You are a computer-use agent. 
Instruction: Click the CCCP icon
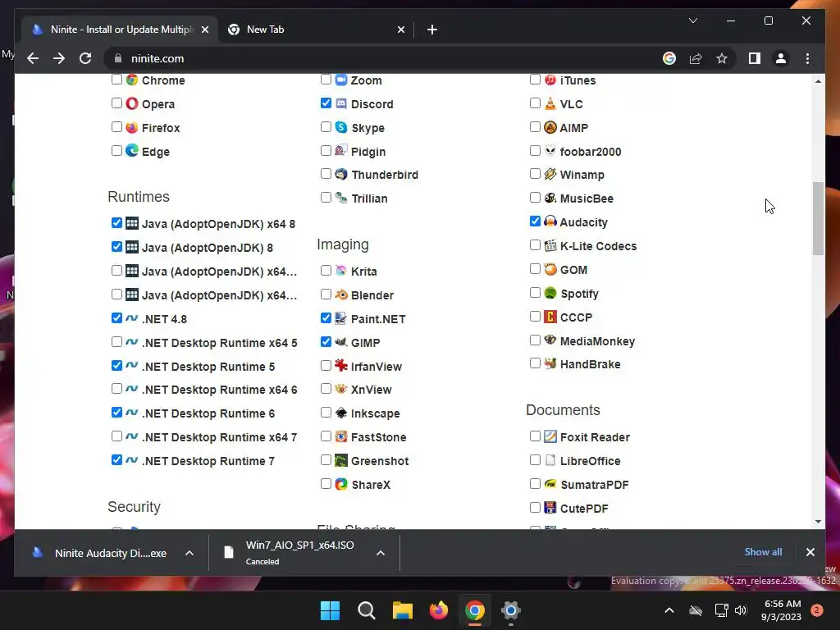click(550, 317)
